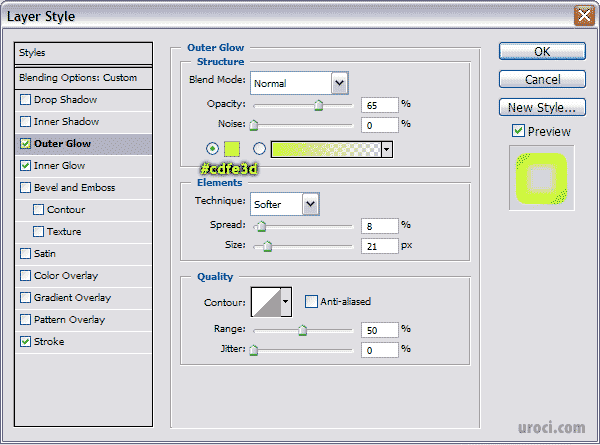This screenshot has width=600, height=445.
Task: Open the Inner Glow settings page
Action: 60,166
